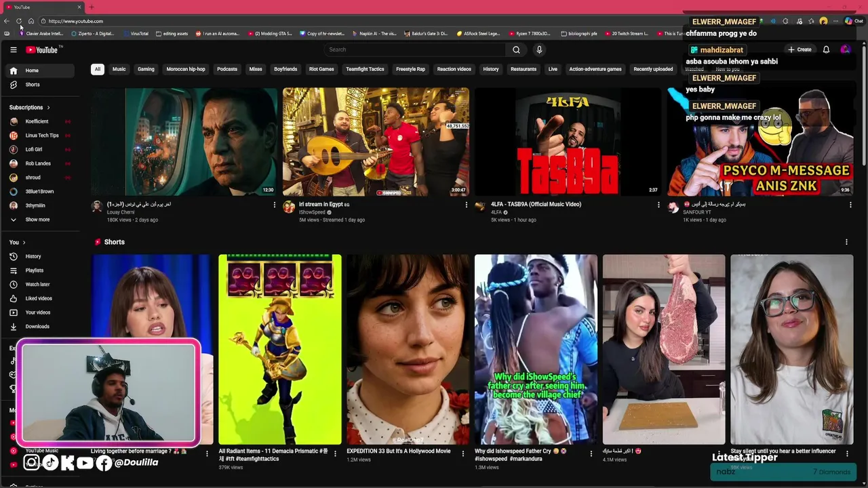Screen dimensions: 868x488
Task: Open options for EXPEDITION 33 short
Action: tap(463, 453)
